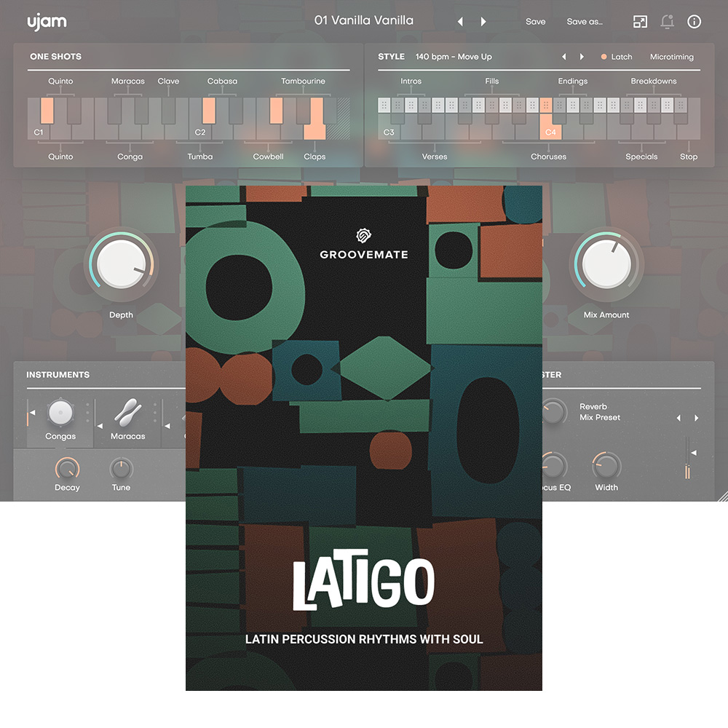Select the Maracas instrument icon

pyautogui.click(x=127, y=411)
